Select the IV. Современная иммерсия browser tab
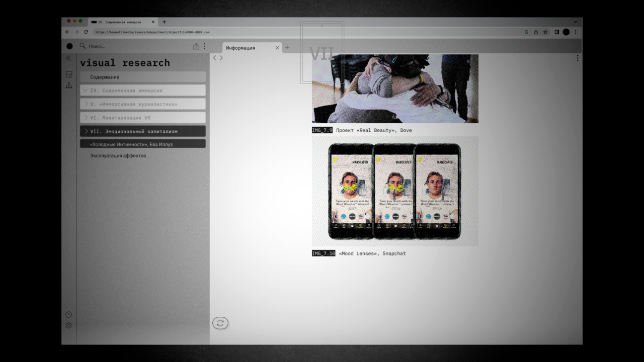This screenshot has height=362, width=644. pos(123,22)
